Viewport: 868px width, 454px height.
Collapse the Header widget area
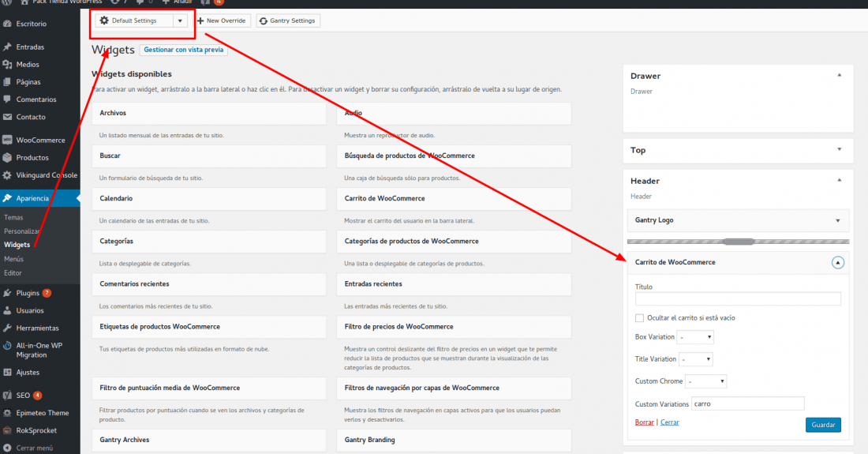click(x=840, y=181)
